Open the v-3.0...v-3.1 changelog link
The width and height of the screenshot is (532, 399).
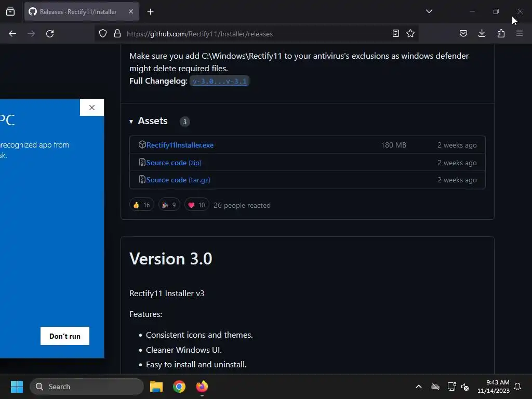pos(220,82)
